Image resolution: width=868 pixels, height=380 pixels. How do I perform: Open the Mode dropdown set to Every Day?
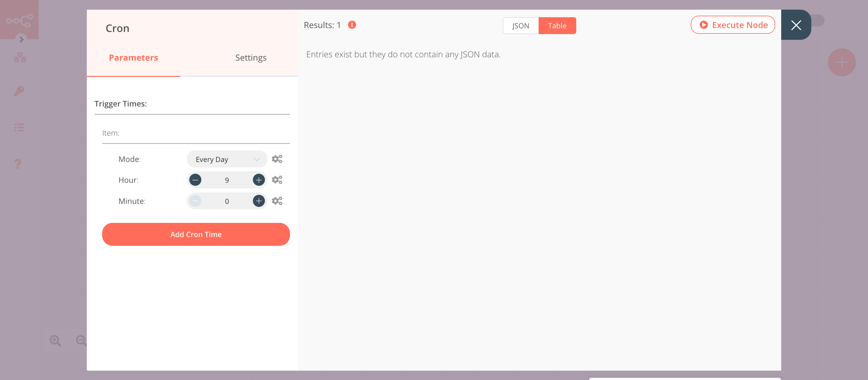click(x=226, y=159)
